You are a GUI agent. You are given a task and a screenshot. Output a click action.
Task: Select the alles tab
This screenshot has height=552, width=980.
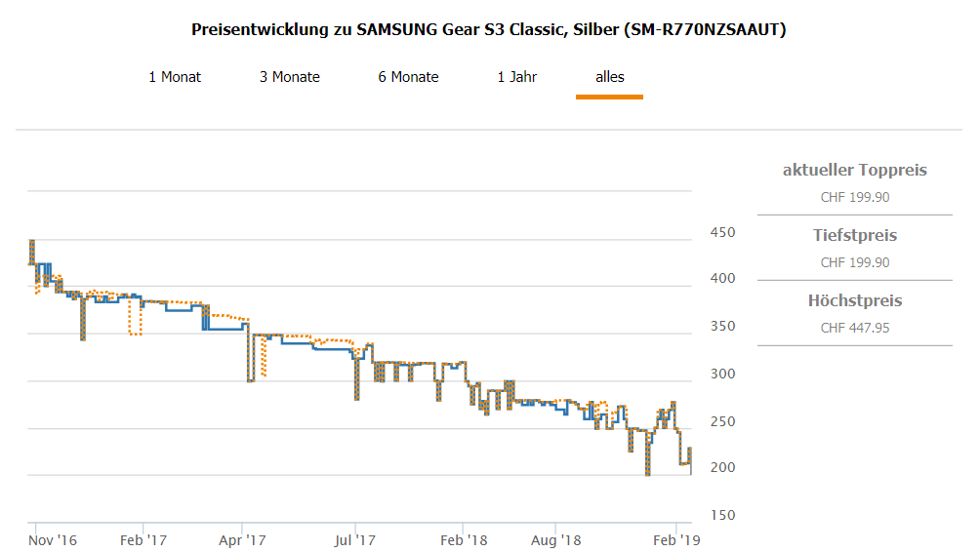610,77
